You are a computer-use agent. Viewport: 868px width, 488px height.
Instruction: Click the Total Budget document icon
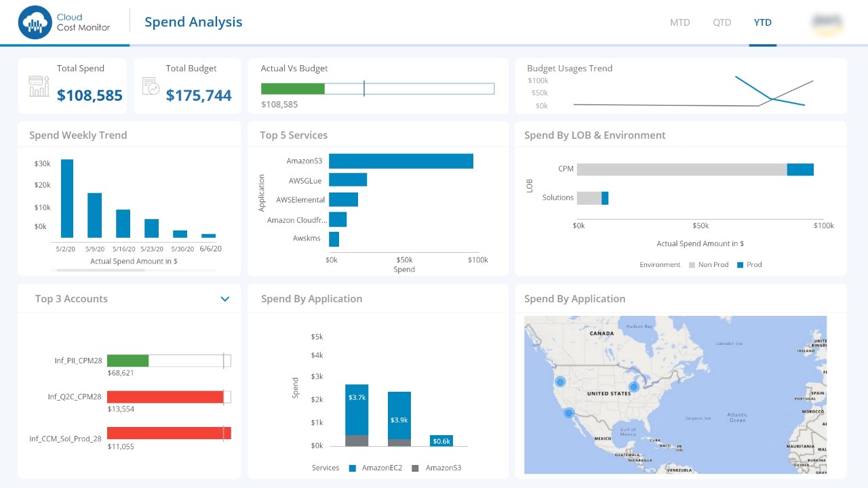pyautogui.click(x=151, y=86)
